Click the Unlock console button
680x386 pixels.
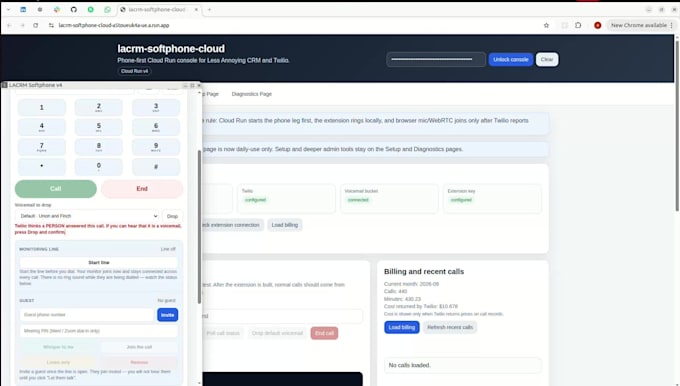[x=510, y=59]
